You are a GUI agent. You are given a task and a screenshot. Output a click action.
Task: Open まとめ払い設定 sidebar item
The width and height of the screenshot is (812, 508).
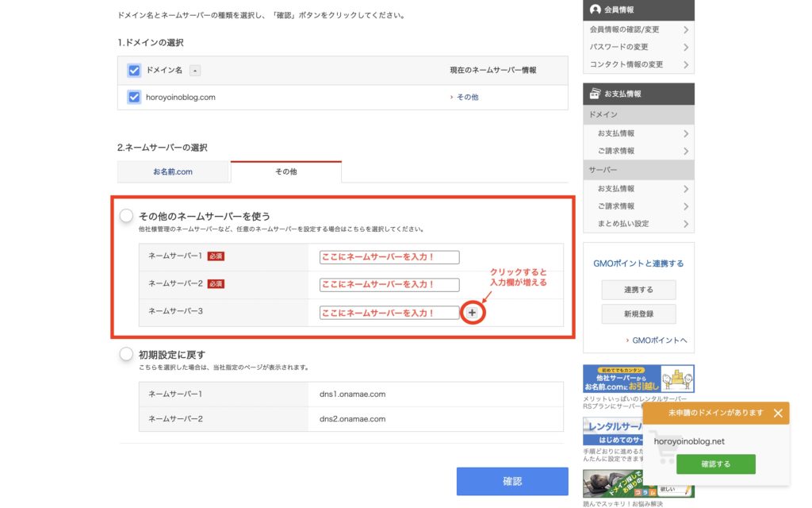[638, 223]
